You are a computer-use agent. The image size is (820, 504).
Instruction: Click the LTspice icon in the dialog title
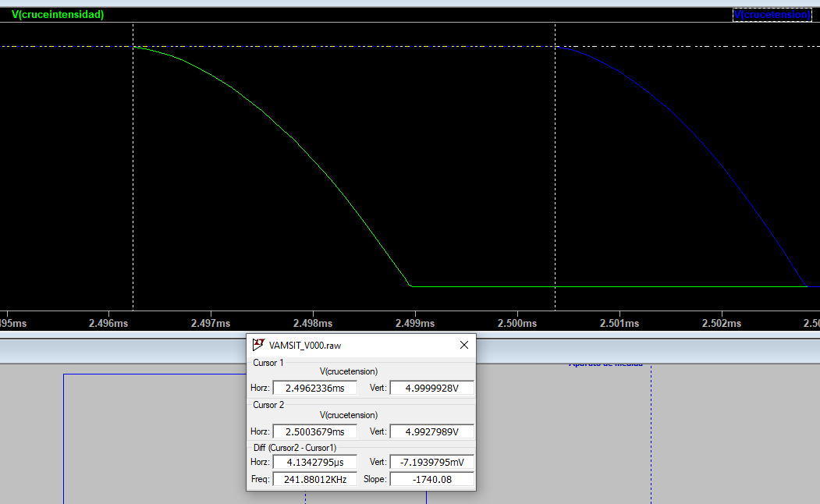(x=258, y=345)
